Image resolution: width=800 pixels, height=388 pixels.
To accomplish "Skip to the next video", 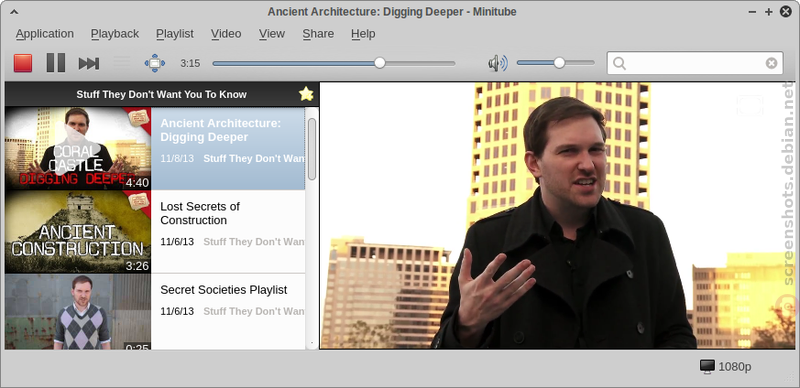I will [89, 63].
